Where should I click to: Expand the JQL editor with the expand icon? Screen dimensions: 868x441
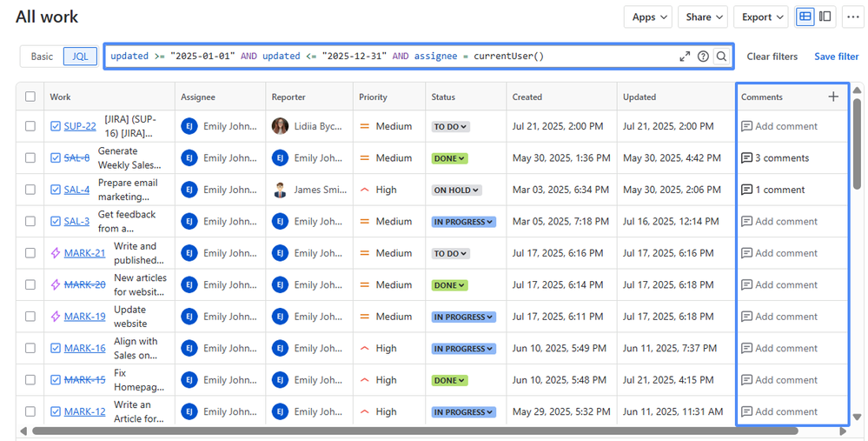(685, 57)
